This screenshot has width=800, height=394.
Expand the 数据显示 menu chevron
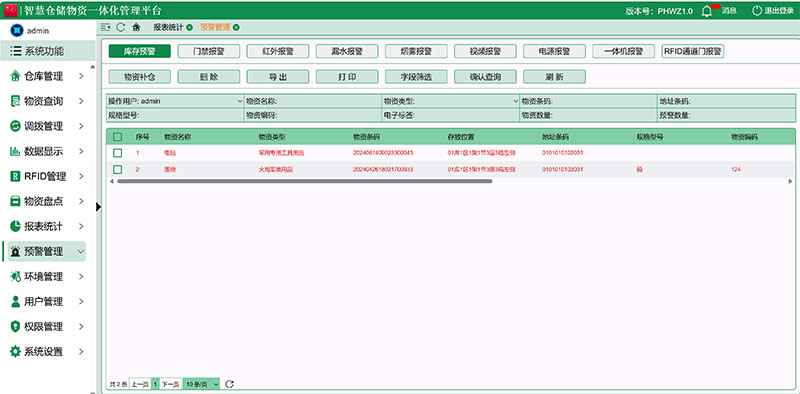[81, 151]
